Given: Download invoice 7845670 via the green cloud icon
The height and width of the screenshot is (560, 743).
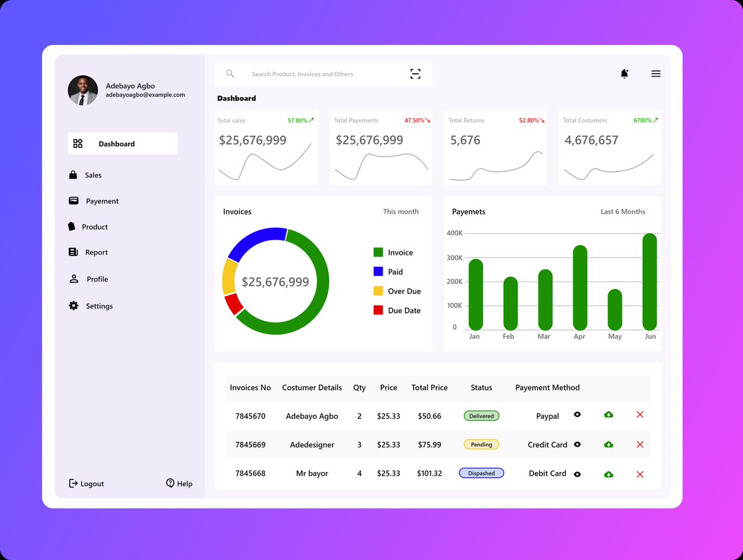Looking at the screenshot, I should tap(609, 415).
